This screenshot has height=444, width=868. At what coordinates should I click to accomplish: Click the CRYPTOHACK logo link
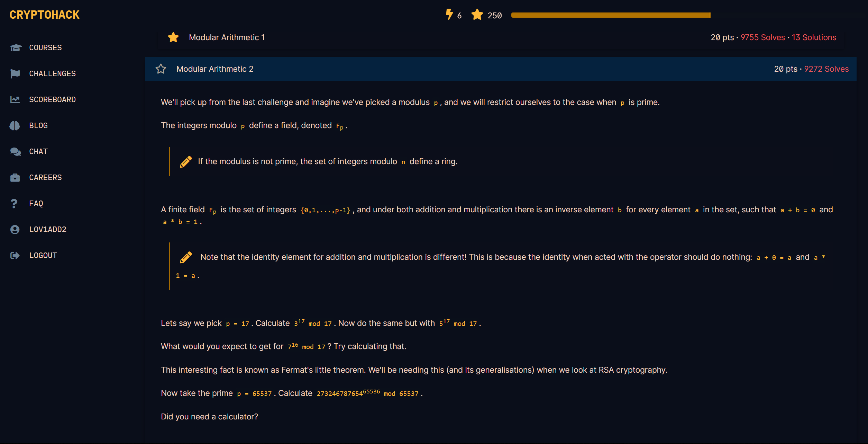click(45, 15)
